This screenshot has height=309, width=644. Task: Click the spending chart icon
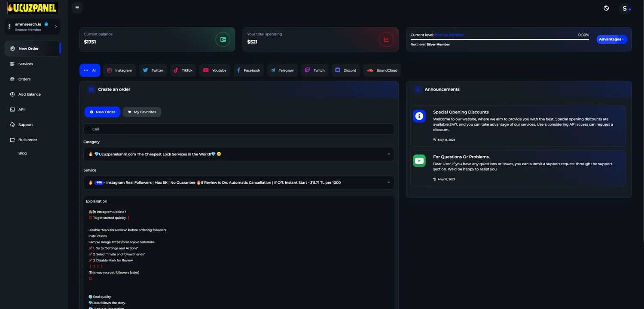coord(386,39)
